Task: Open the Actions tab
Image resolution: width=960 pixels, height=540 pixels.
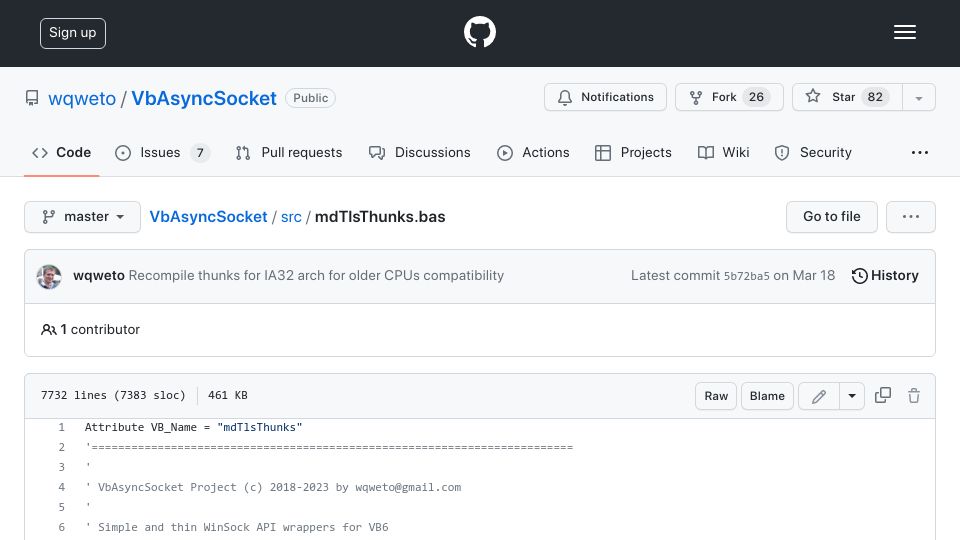Action: 533,152
